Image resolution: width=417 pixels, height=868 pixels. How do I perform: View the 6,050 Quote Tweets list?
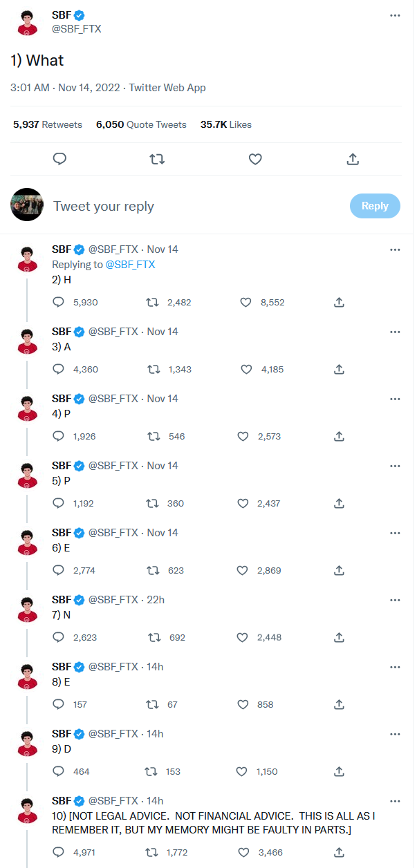click(141, 125)
